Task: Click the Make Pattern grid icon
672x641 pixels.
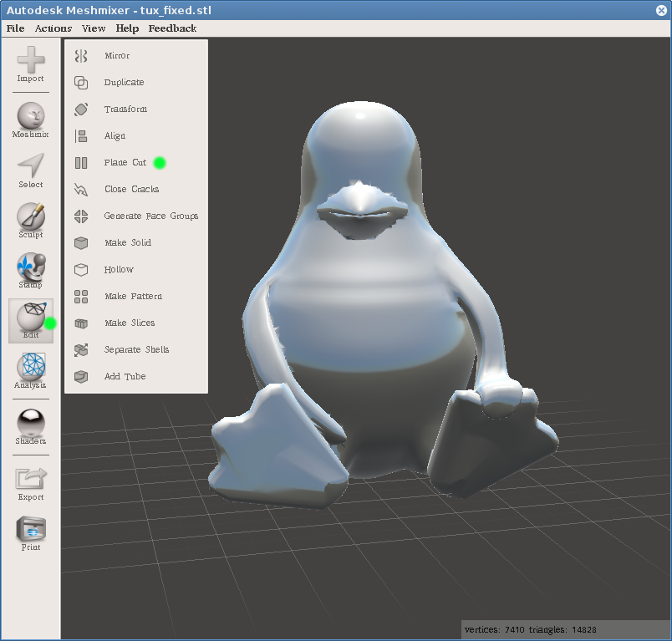Action: (81, 297)
